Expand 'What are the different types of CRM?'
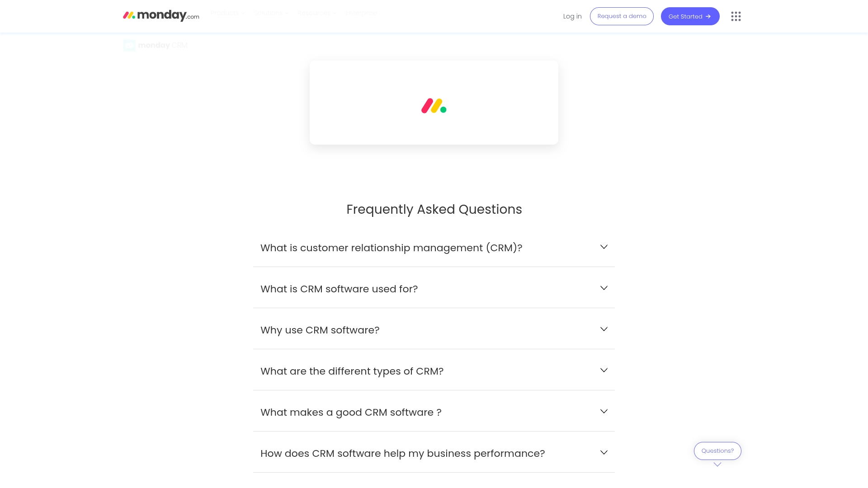The width and height of the screenshot is (868, 488). click(352, 371)
